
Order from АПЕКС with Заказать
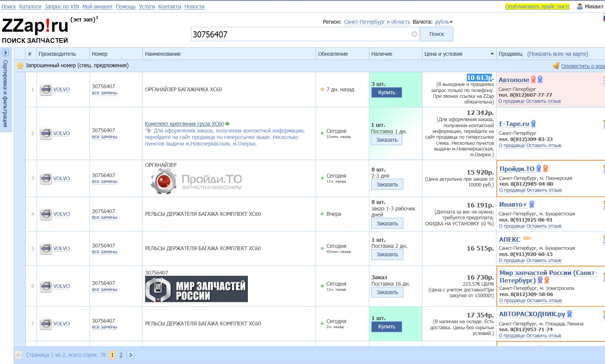click(387, 254)
